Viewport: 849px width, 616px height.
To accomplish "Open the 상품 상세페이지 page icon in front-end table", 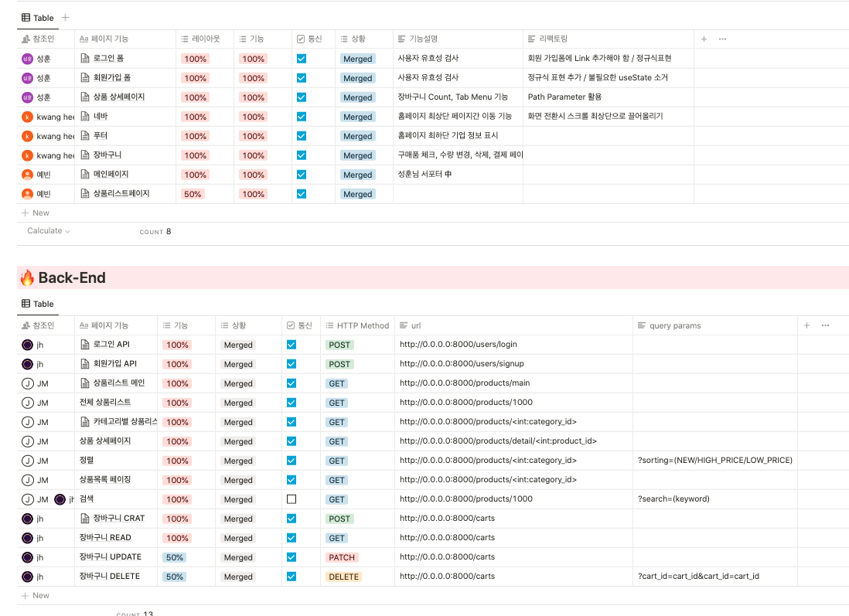I will 84,97.
